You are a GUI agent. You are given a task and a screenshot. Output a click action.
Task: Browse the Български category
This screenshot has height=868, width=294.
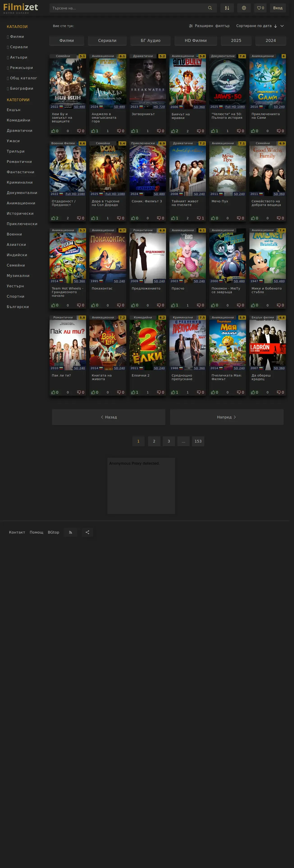point(18,307)
